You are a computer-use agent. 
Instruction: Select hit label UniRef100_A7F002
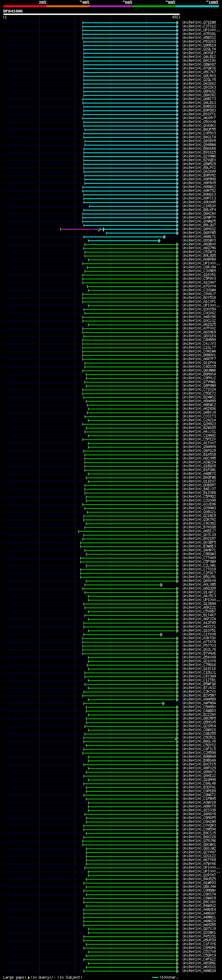point(199,328)
